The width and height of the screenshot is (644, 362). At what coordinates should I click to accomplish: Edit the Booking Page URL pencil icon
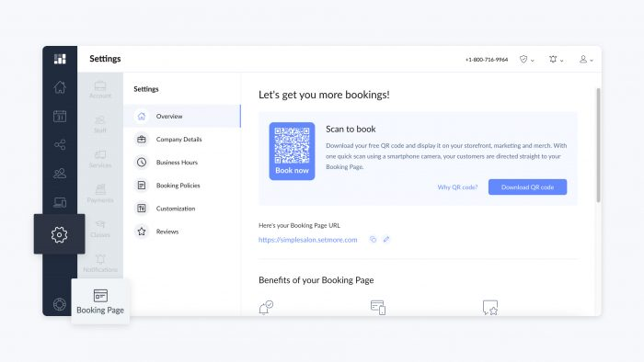pos(386,240)
